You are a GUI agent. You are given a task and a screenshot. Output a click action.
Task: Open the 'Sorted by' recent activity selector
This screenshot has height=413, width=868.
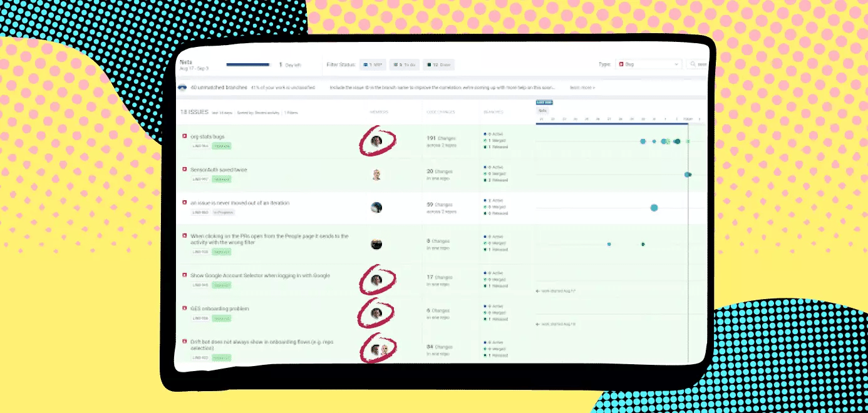coord(252,113)
